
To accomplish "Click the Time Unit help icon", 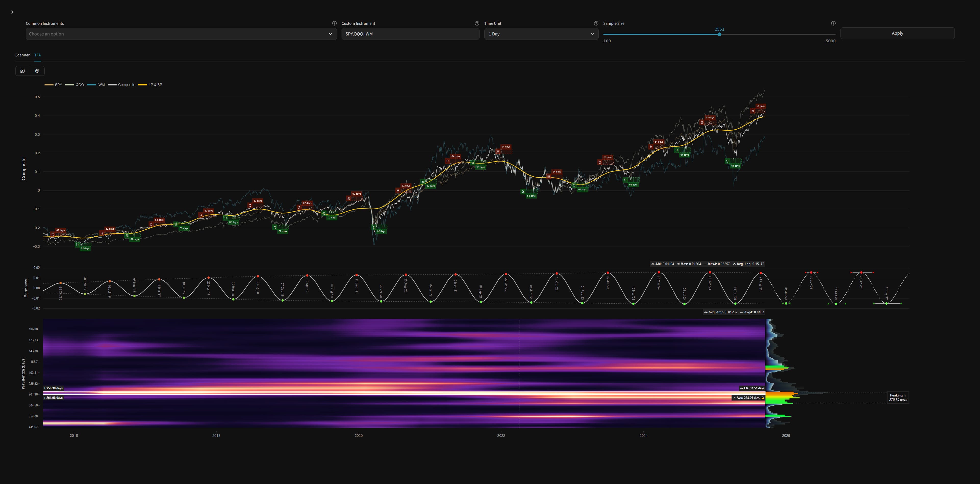I will coord(596,23).
